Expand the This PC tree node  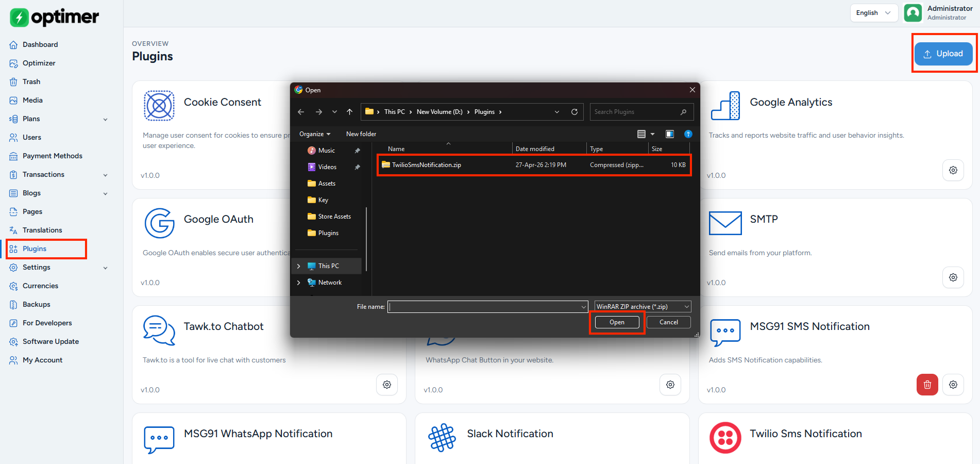[299, 266]
